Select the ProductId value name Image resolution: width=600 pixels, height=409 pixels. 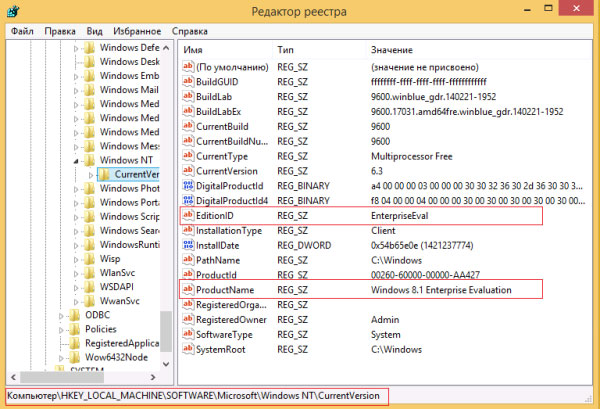pos(216,275)
